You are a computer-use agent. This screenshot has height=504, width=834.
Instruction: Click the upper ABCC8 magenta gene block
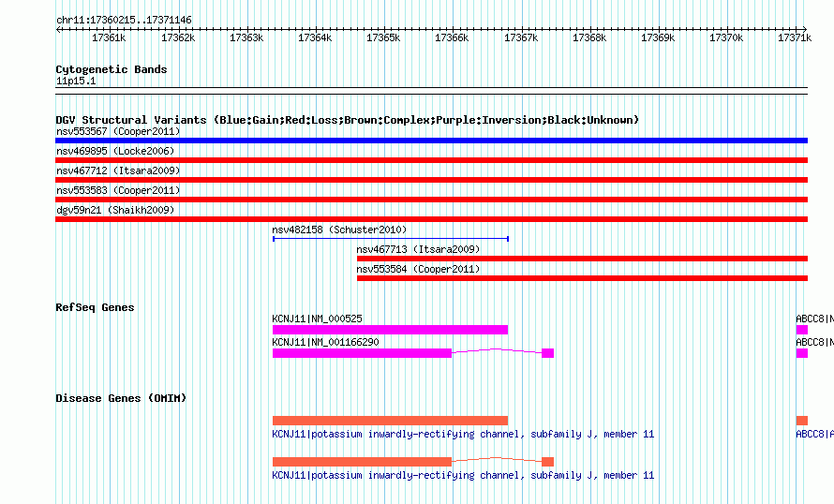(802, 330)
